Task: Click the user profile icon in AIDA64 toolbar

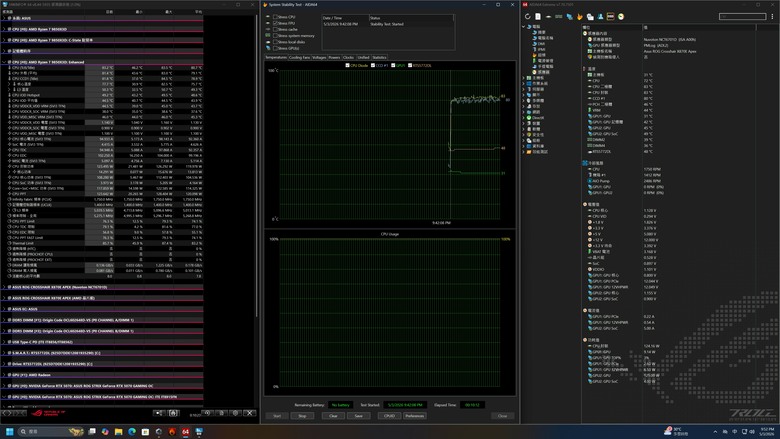Action: click(600, 16)
